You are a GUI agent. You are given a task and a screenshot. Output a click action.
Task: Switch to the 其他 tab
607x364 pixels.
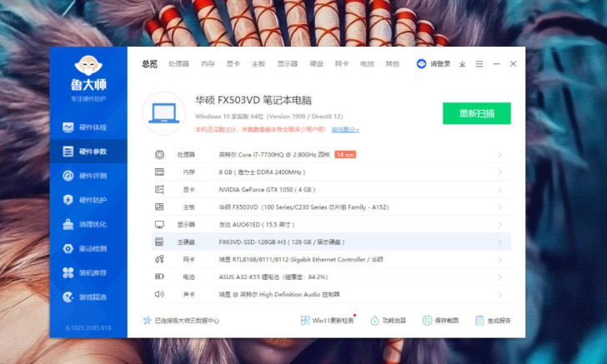pyautogui.click(x=392, y=64)
